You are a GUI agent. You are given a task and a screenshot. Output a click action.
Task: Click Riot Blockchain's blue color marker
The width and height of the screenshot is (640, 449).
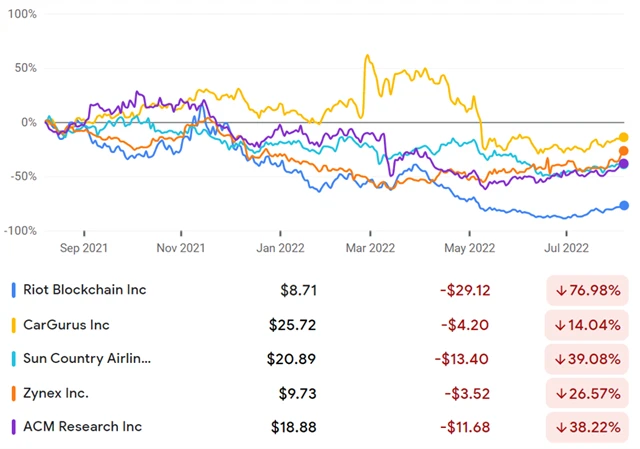click(x=12, y=290)
